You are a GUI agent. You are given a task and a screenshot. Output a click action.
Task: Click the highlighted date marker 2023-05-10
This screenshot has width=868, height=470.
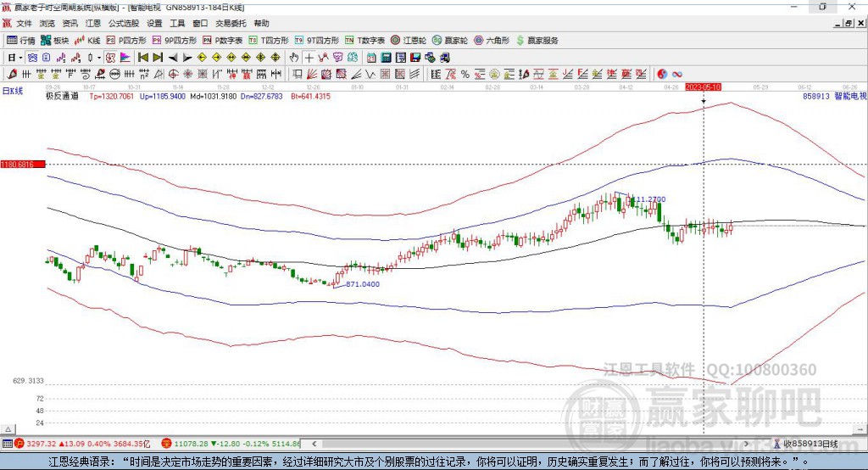click(x=703, y=87)
